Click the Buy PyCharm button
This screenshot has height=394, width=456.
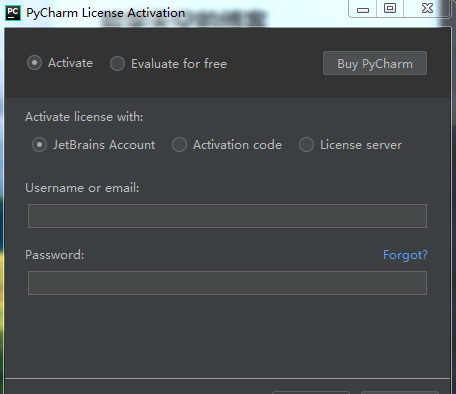click(x=375, y=63)
